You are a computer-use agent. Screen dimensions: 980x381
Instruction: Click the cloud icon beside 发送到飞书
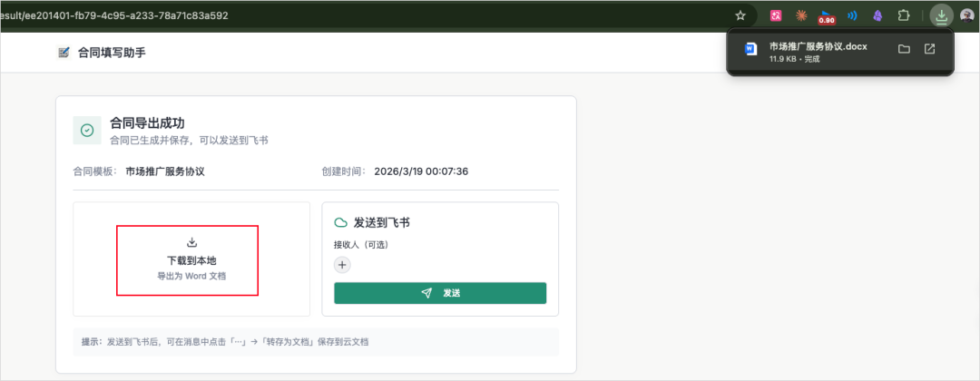tap(341, 222)
